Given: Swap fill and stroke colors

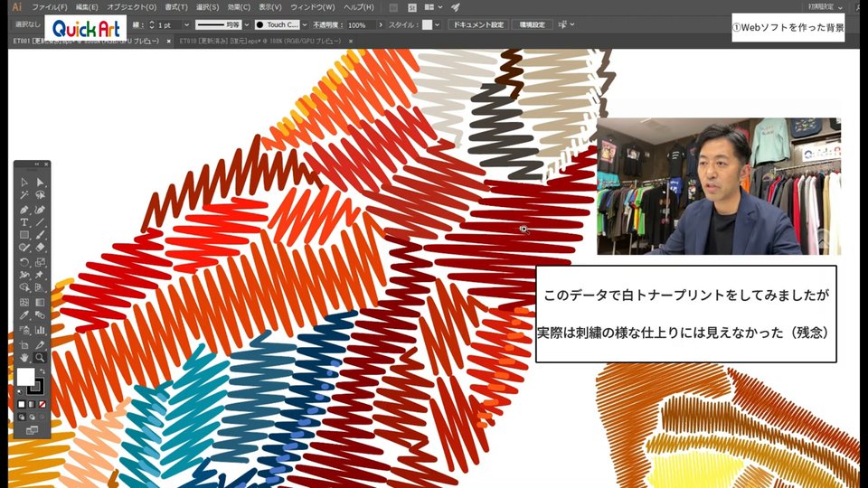Looking at the screenshot, I should [42, 371].
